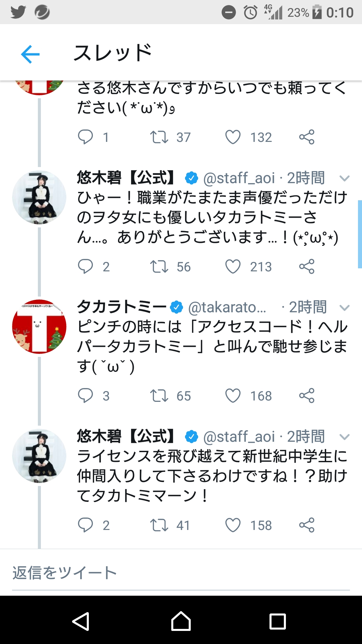Open the @staff_aoi handle on the 213-likes tweet
The width and height of the screenshot is (362, 644).
click(239, 178)
